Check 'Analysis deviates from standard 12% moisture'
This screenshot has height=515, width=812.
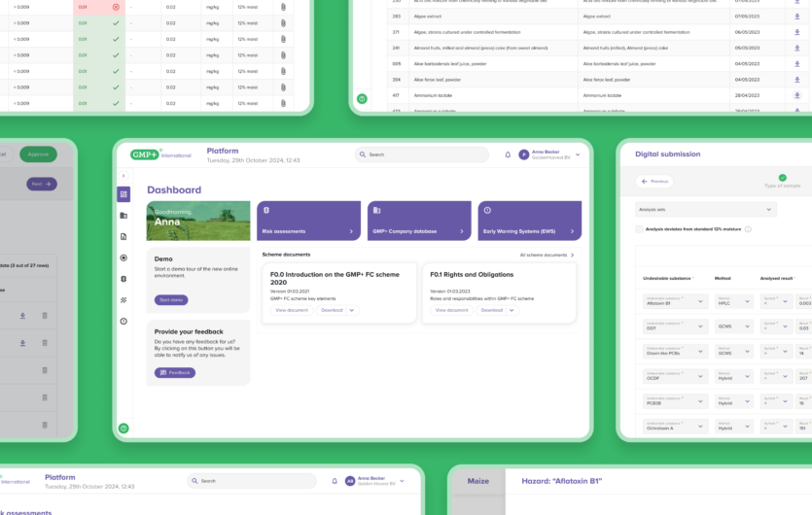(x=639, y=229)
